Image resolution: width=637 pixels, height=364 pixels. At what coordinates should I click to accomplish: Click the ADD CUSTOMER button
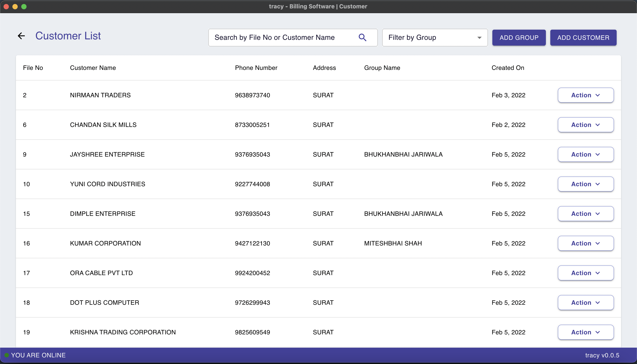(583, 38)
